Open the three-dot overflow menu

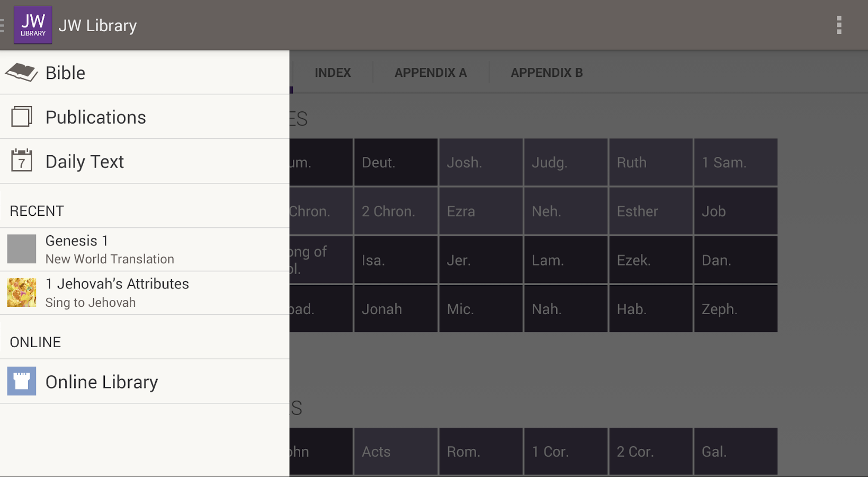coord(839,25)
